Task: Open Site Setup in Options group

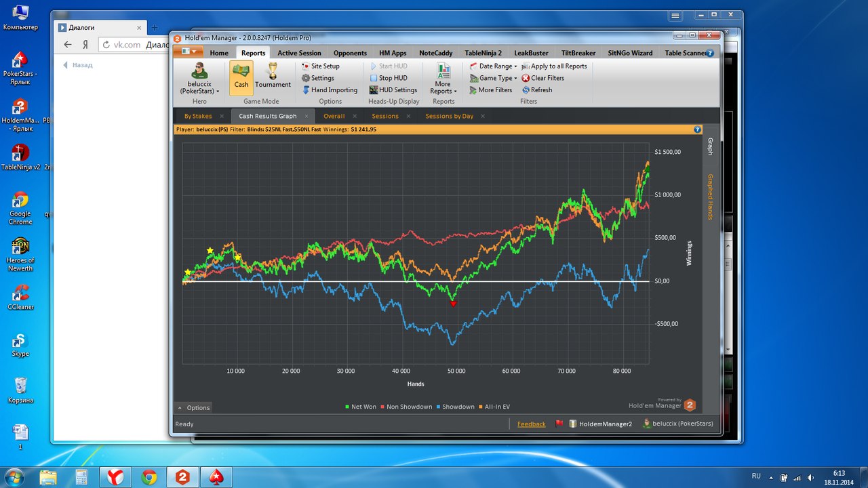Action: coord(320,66)
